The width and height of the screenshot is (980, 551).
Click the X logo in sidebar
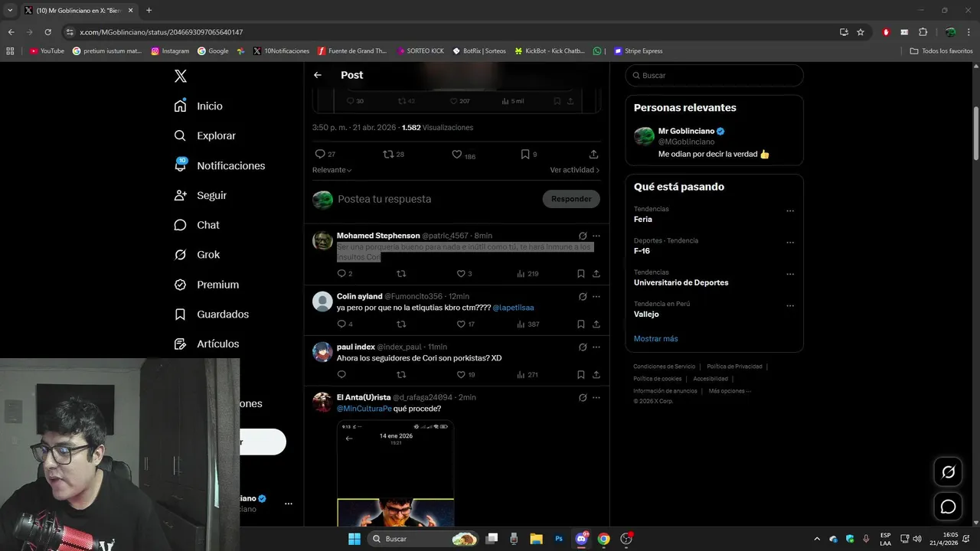181,76
